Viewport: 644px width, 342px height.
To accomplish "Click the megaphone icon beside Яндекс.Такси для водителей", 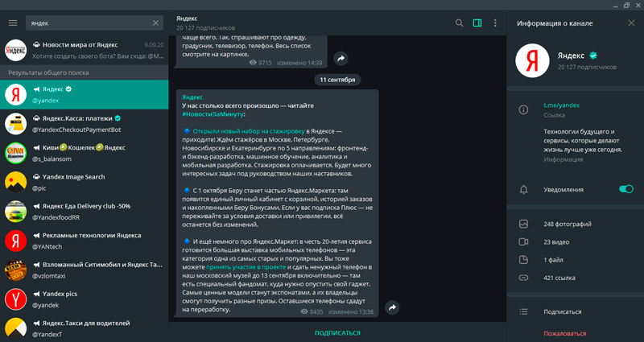I will click(x=36, y=323).
